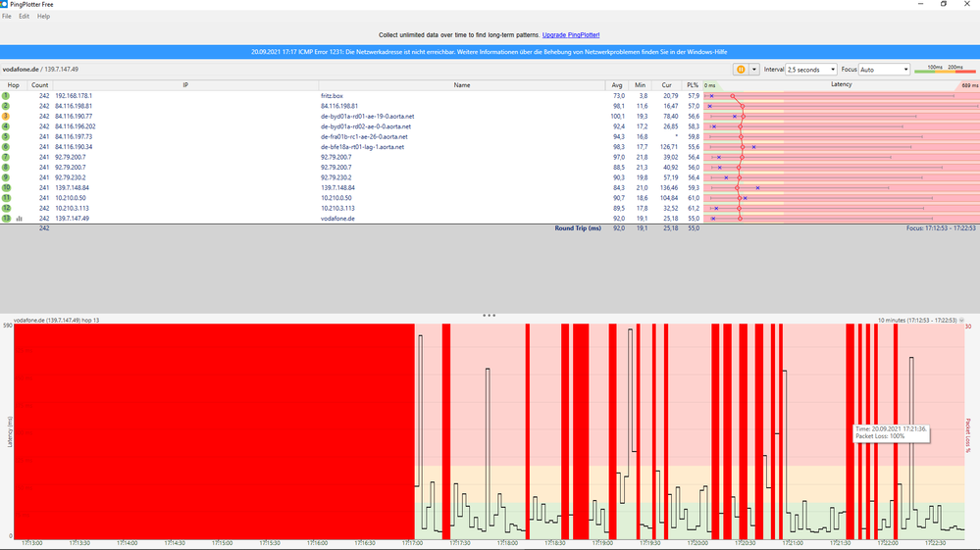The width and height of the screenshot is (980, 550).
Task: Pause the trace with orange pause button
Action: pyautogui.click(x=741, y=70)
